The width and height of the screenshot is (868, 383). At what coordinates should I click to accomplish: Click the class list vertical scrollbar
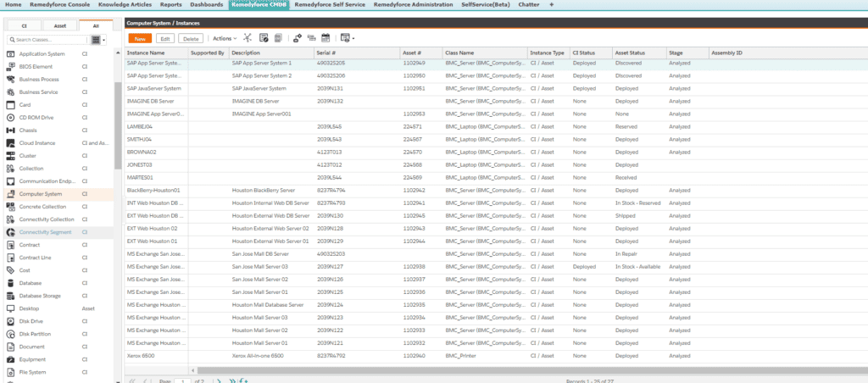tap(117, 125)
